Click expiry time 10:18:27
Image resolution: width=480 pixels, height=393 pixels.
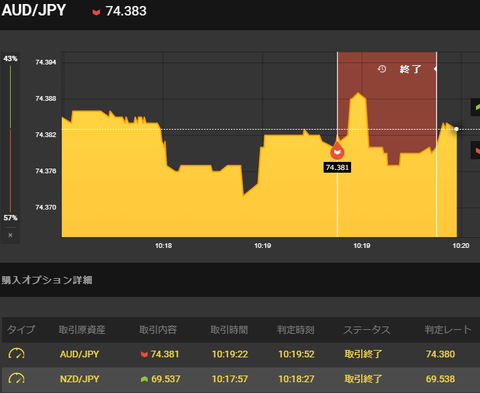296,379
